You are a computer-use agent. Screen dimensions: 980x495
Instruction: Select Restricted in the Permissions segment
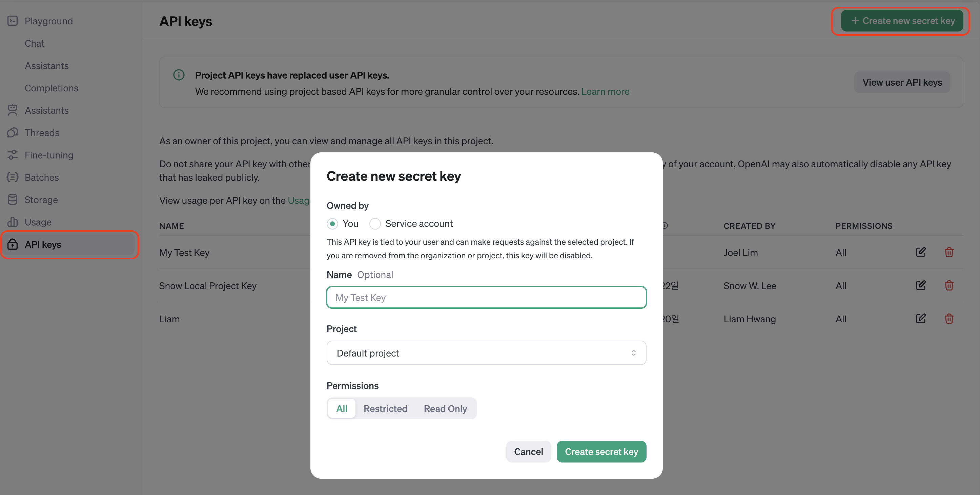[x=385, y=408]
